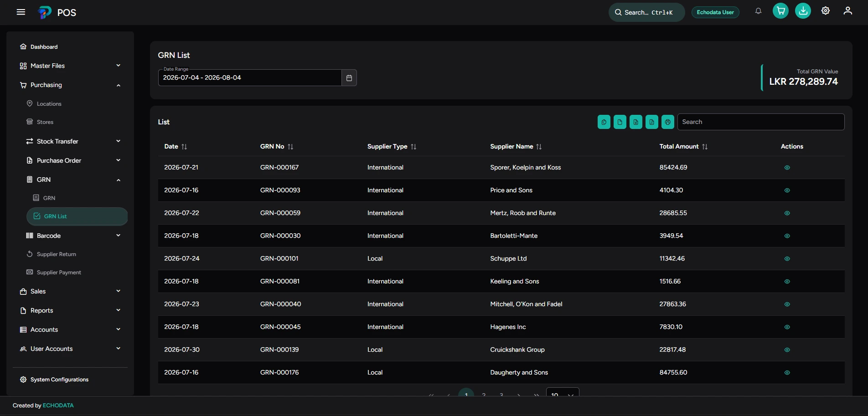Expand the User Accounts menu
The height and width of the screenshot is (416, 868).
pyautogui.click(x=70, y=349)
